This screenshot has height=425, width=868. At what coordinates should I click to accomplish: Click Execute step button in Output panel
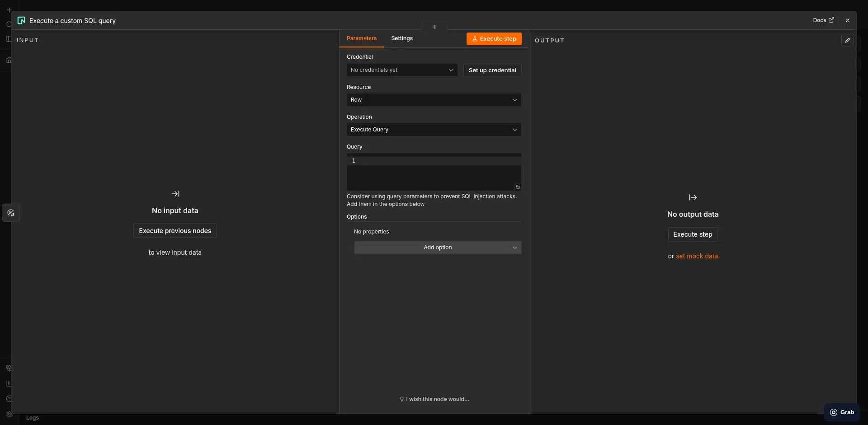(693, 234)
